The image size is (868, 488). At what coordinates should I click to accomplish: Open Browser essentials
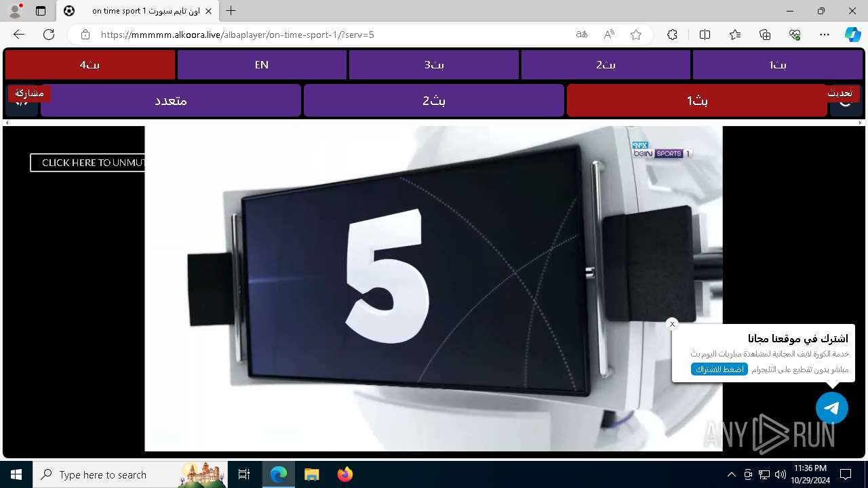(x=795, y=35)
